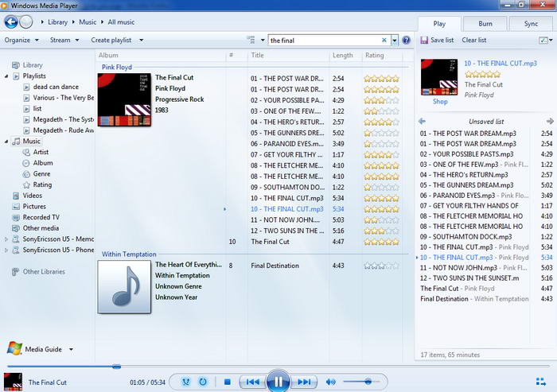
Task: Select the Album view in tree
Action: [x=43, y=163]
